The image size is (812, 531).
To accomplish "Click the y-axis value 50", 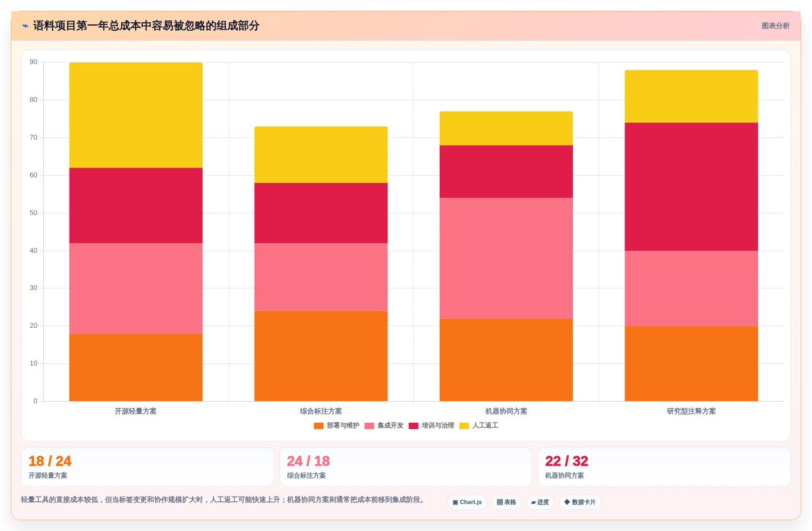I will (33, 213).
